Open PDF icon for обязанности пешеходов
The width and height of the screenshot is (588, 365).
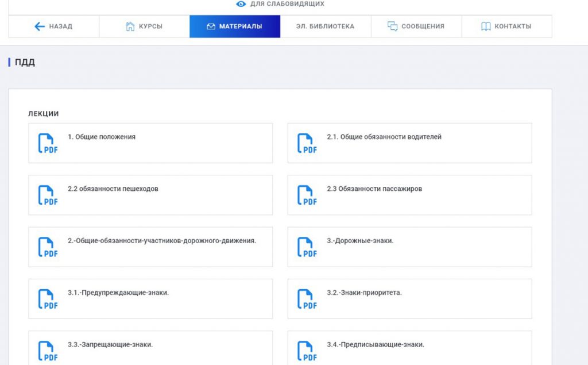point(47,195)
